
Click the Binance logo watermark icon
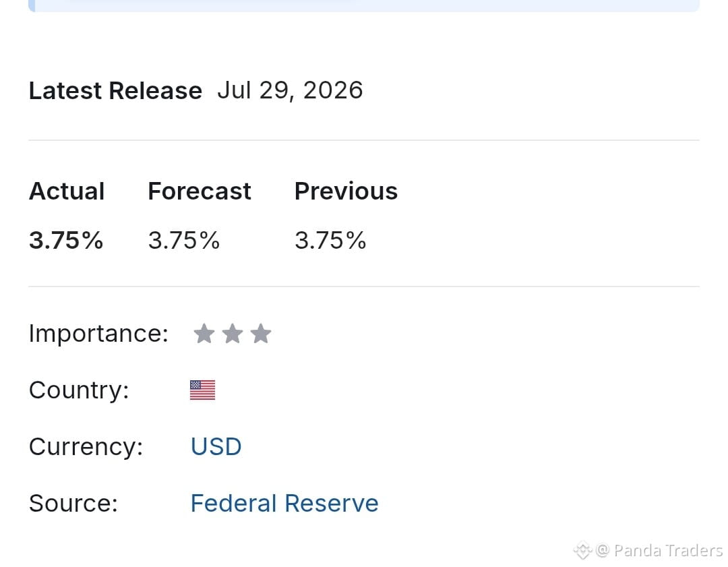coord(582,551)
